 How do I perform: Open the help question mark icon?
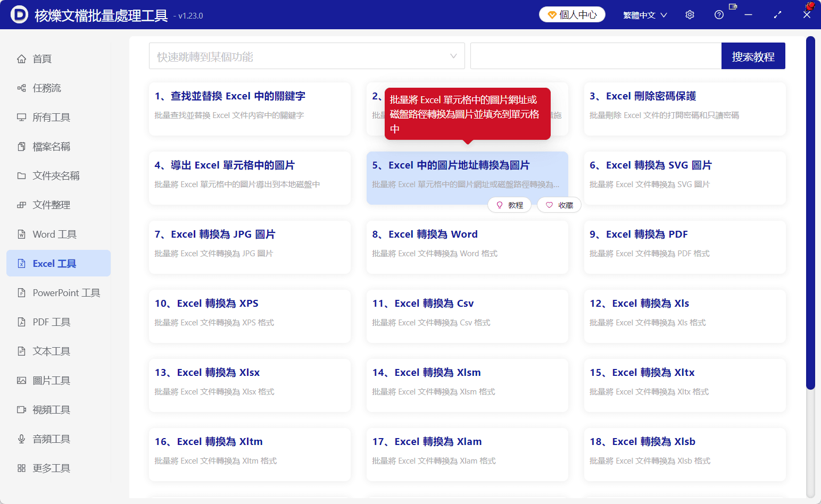click(x=719, y=15)
